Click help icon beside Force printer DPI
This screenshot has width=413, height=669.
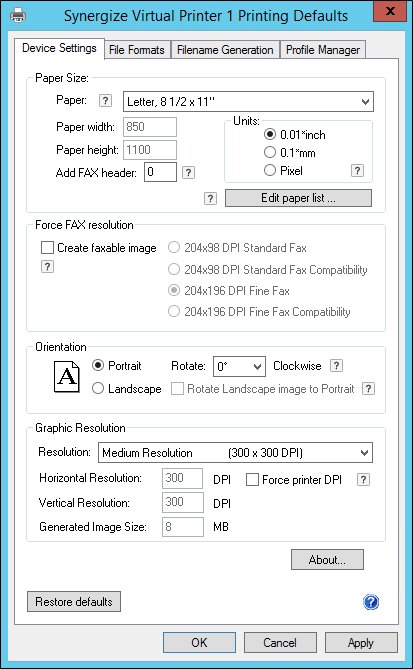coord(363,480)
